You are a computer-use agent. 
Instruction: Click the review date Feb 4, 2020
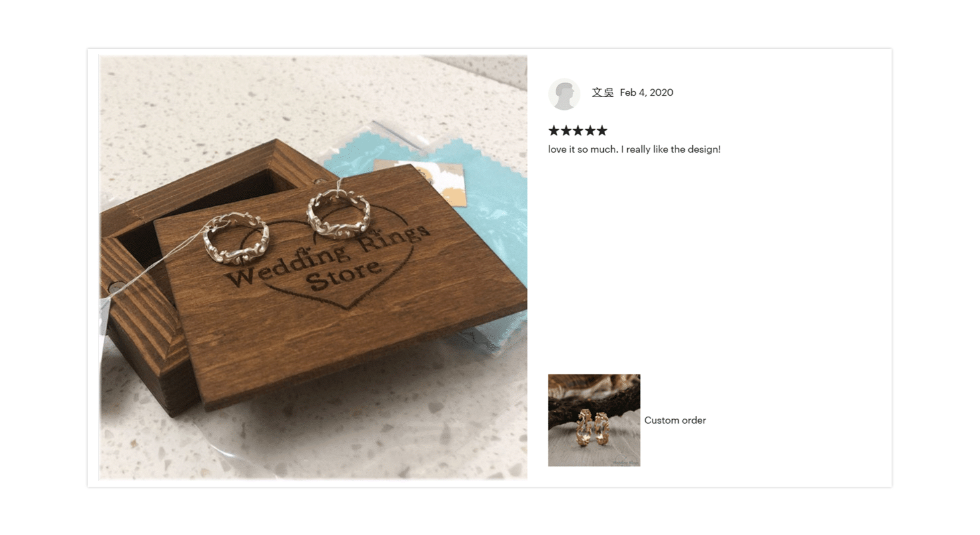[x=647, y=92]
